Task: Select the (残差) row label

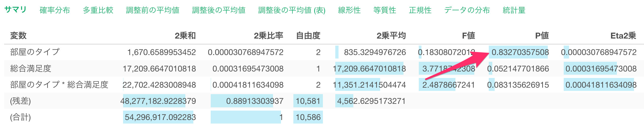Action: tap(20, 101)
